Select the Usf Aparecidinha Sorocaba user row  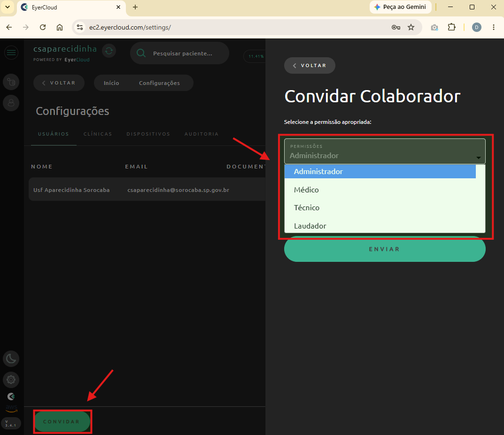[147, 190]
